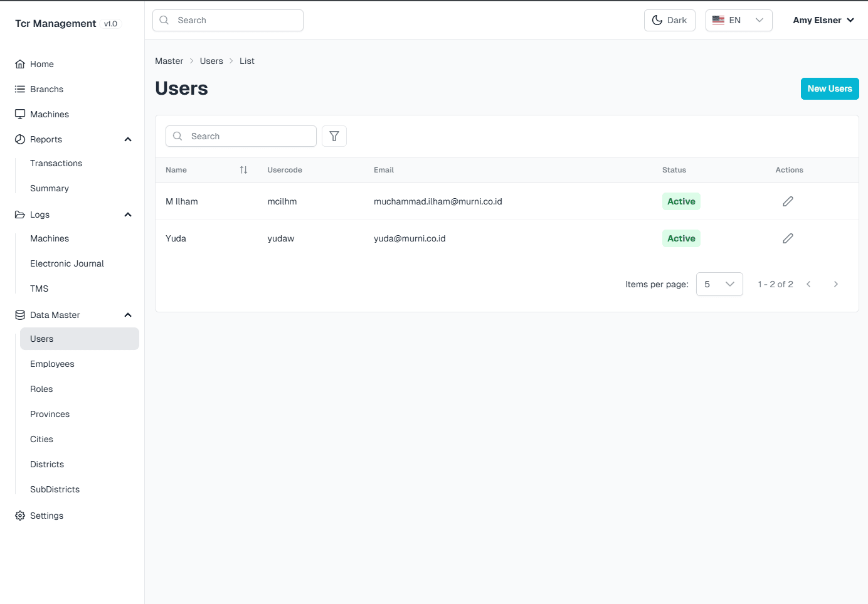868x604 pixels.
Task: Open Electronic Journal logs
Action: click(x=67, y=263)
